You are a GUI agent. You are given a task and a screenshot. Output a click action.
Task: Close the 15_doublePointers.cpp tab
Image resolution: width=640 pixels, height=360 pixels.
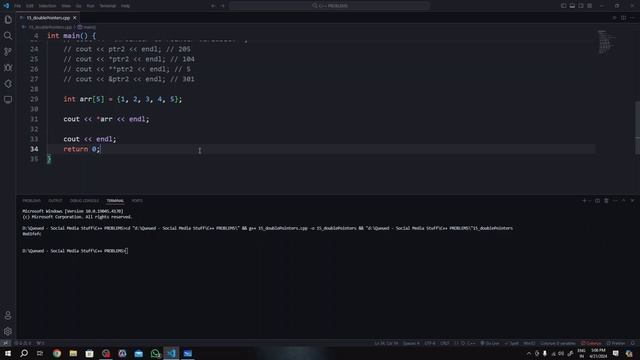point(75,18)
